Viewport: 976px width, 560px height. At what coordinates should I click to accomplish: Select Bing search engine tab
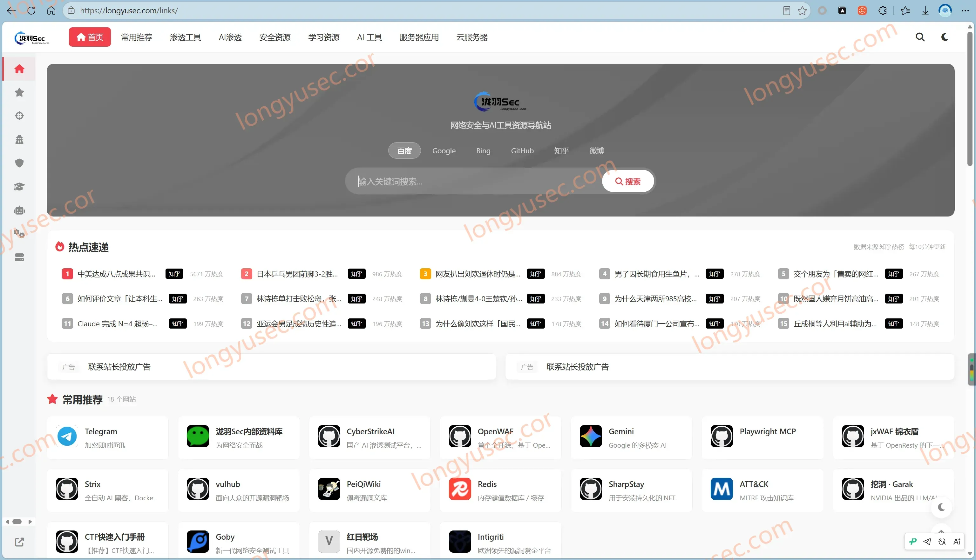(483, 150)
